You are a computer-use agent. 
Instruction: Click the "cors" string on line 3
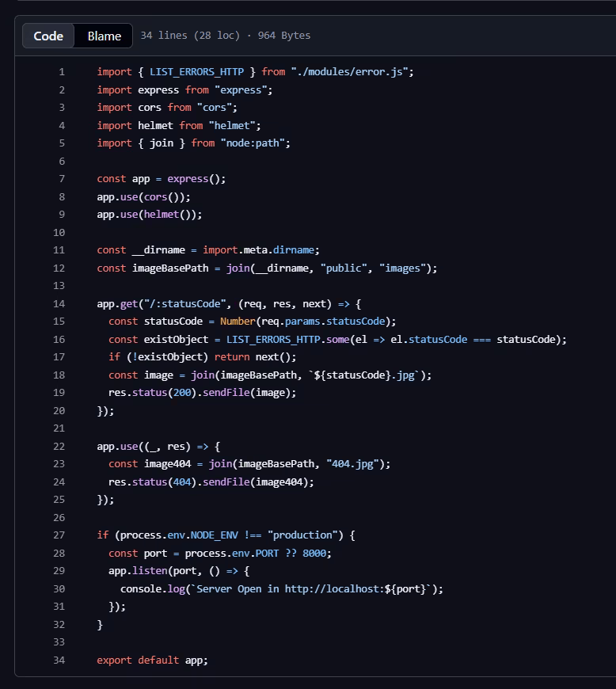[x=215, y=107]
